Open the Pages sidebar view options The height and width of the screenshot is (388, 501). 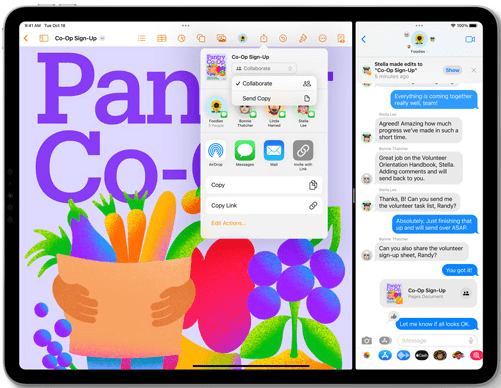(44, 38)
